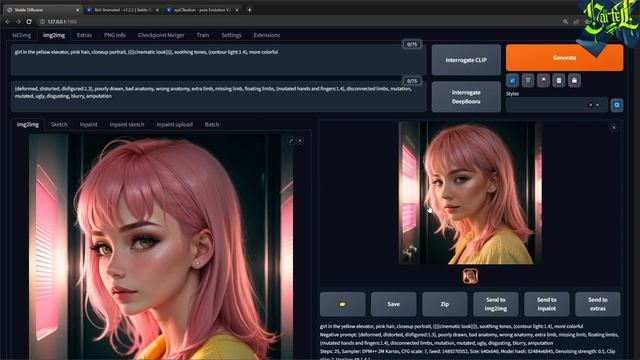Select the img2img sub-tab above the input image

pyautogui.click(x=28, y=124)
